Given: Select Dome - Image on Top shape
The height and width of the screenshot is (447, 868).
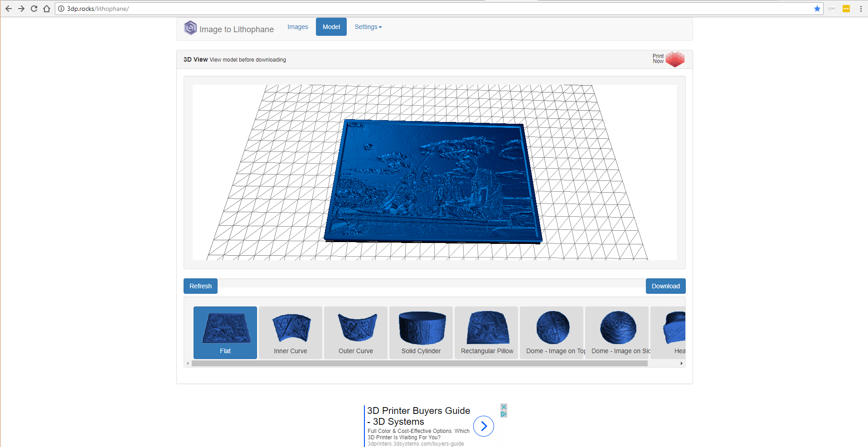Looking at the screenshot, I should tap(552, 333).
